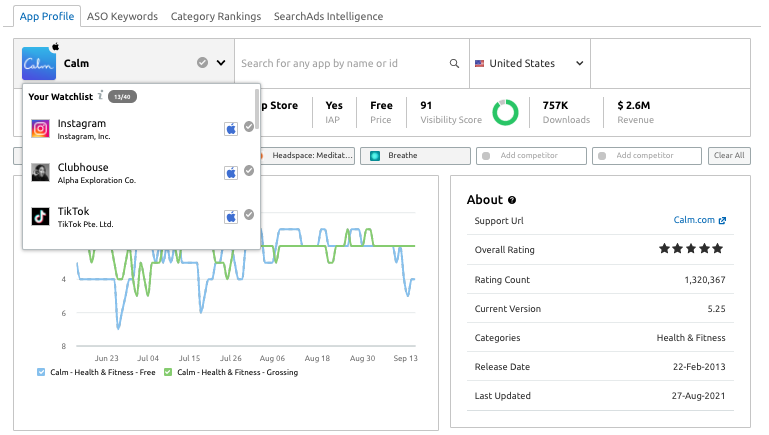Toggle the TikTok watchlist checkmark
The height and width of the screenshot is (435, 769).
point(249,214)
